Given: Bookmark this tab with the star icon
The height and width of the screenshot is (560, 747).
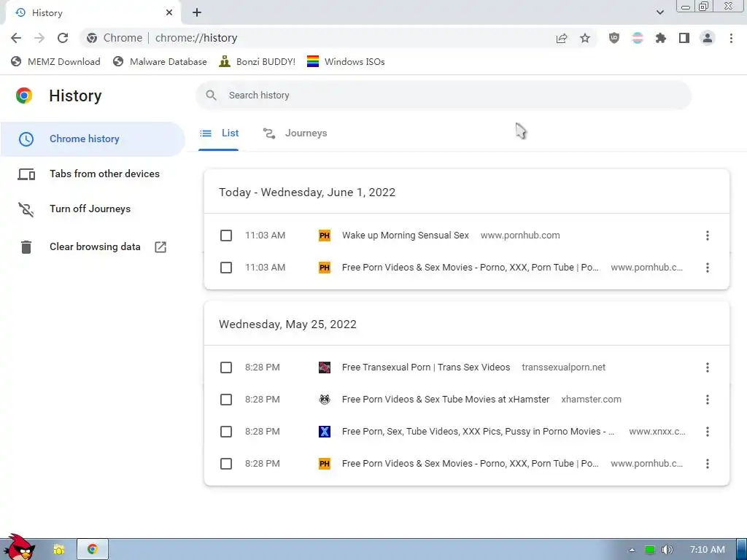Looking at the screenshot, I should tap(585, 38).
